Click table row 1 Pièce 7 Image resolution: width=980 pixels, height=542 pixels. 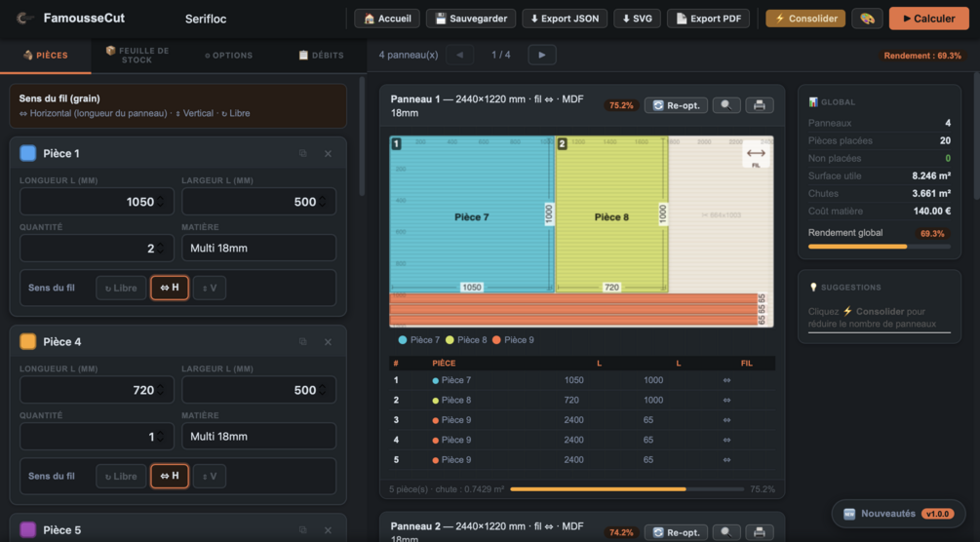(x=582, y=380)
